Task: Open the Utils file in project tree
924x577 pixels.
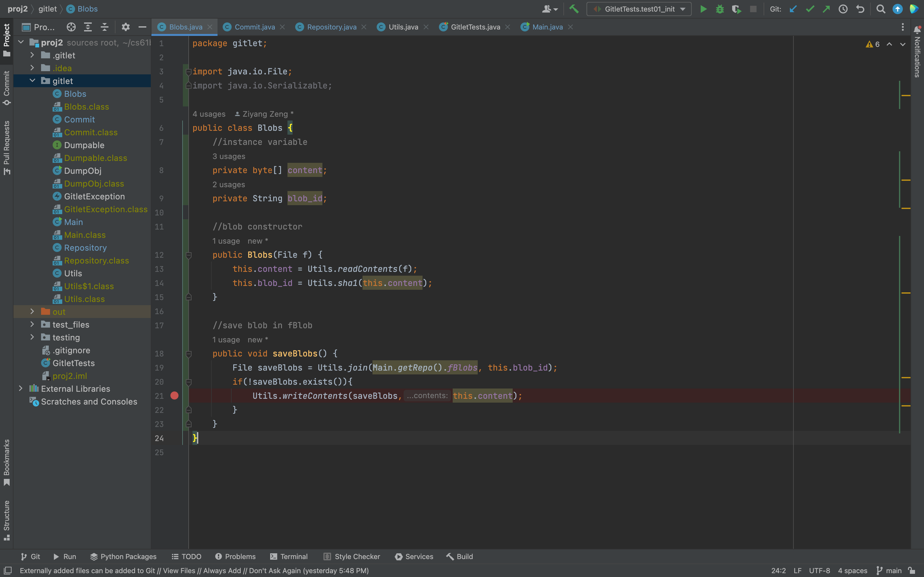Action: coord(73,273)
